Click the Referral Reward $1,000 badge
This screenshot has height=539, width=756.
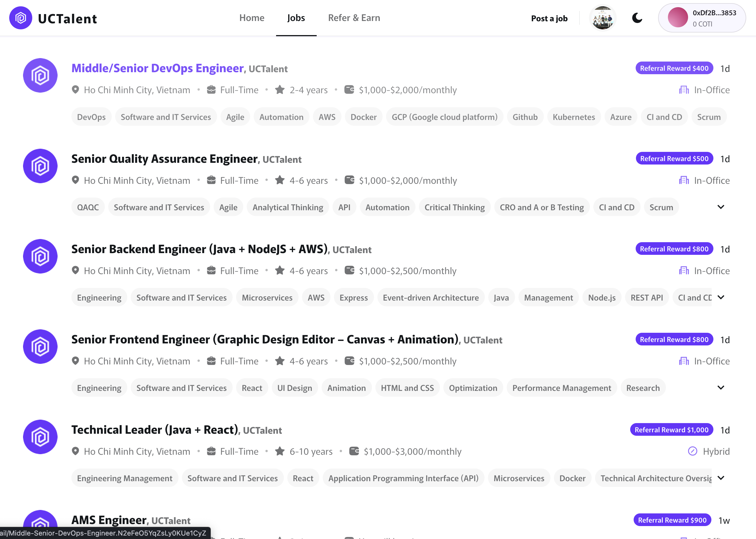pos(671,430)
